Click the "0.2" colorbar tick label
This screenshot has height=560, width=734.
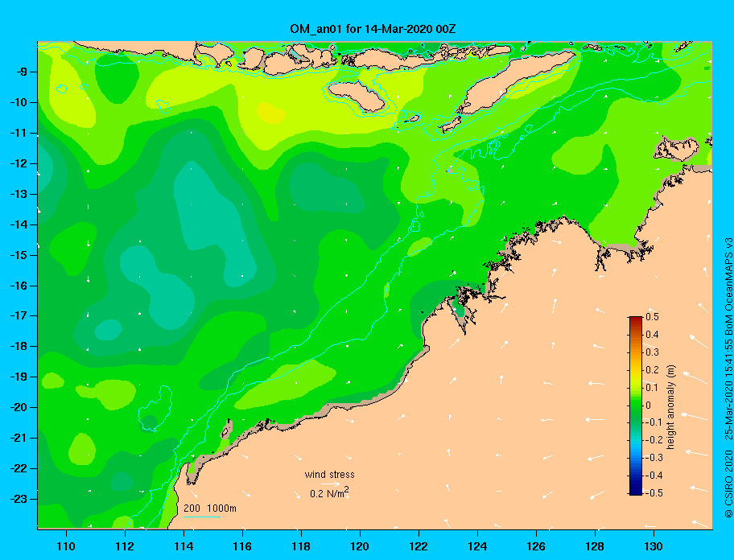(652, 369)
